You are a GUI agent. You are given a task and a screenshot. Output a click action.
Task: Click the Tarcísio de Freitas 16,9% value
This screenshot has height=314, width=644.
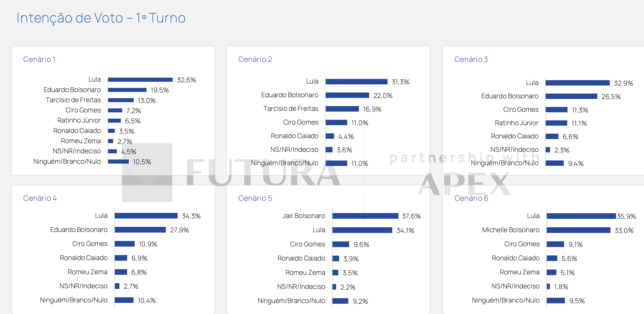[x=372, y=109]
